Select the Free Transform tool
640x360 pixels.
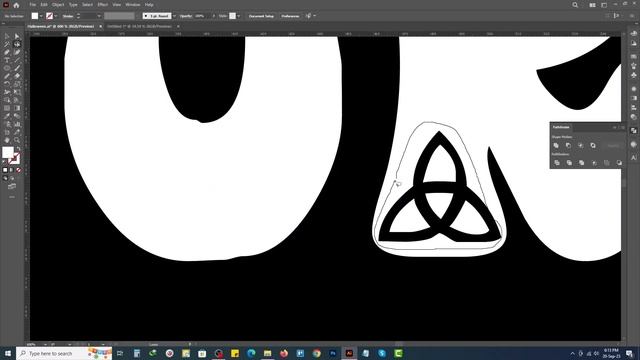coord(17,92)
